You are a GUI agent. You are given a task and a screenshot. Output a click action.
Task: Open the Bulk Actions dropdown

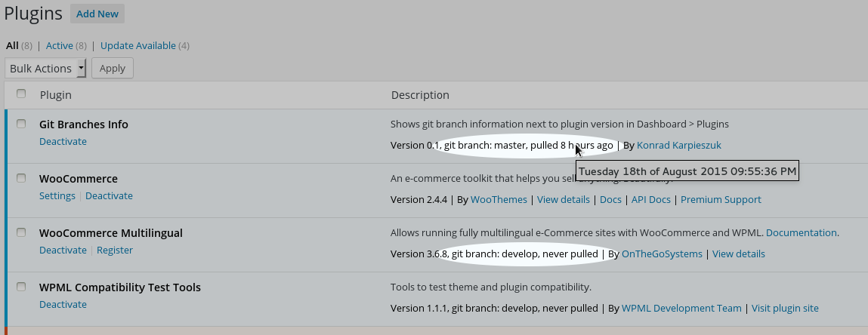click(45, 68)
